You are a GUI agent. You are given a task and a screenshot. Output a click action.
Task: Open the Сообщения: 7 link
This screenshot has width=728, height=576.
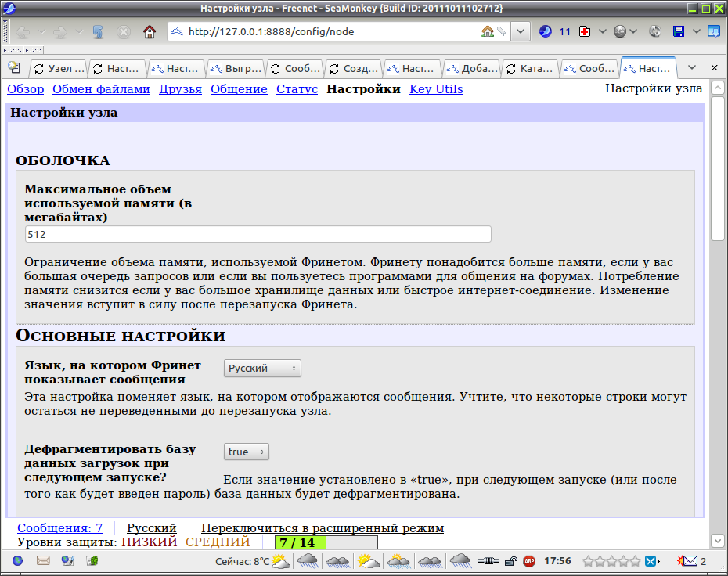tap(60, 528)
